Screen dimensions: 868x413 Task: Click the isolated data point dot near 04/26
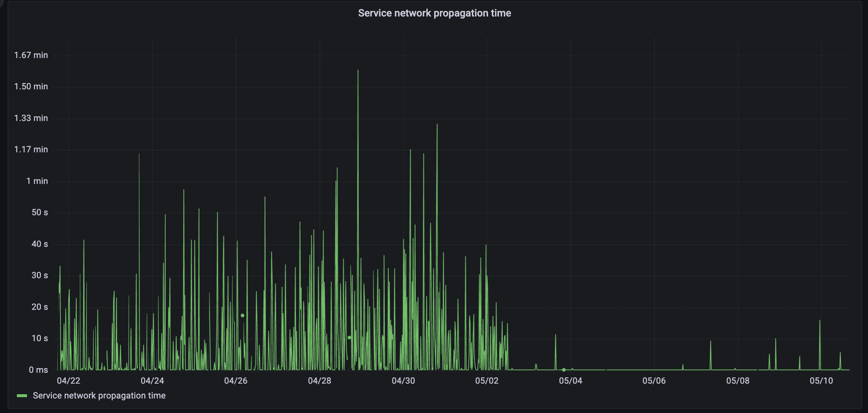coord(242,315)
